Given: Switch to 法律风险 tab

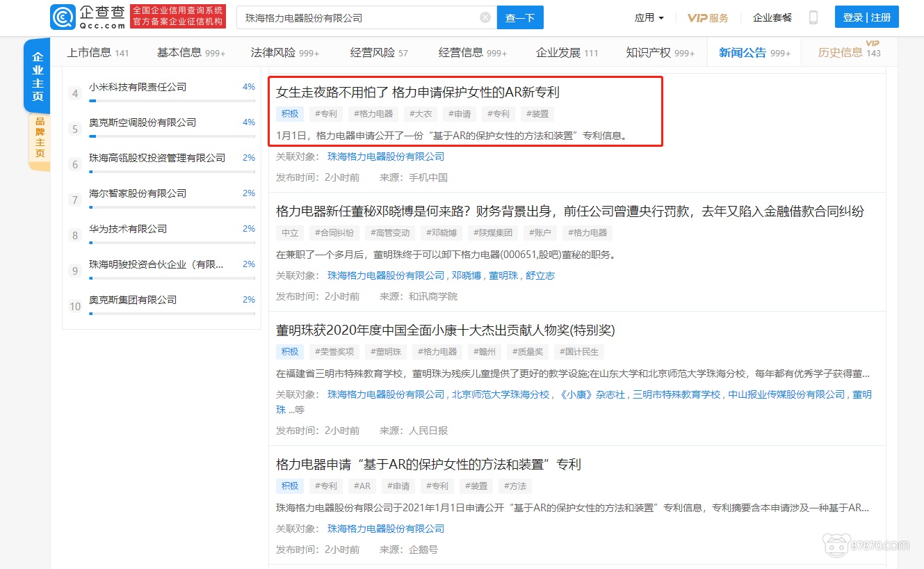Looking at the screenshot, I should click(285, 52).
